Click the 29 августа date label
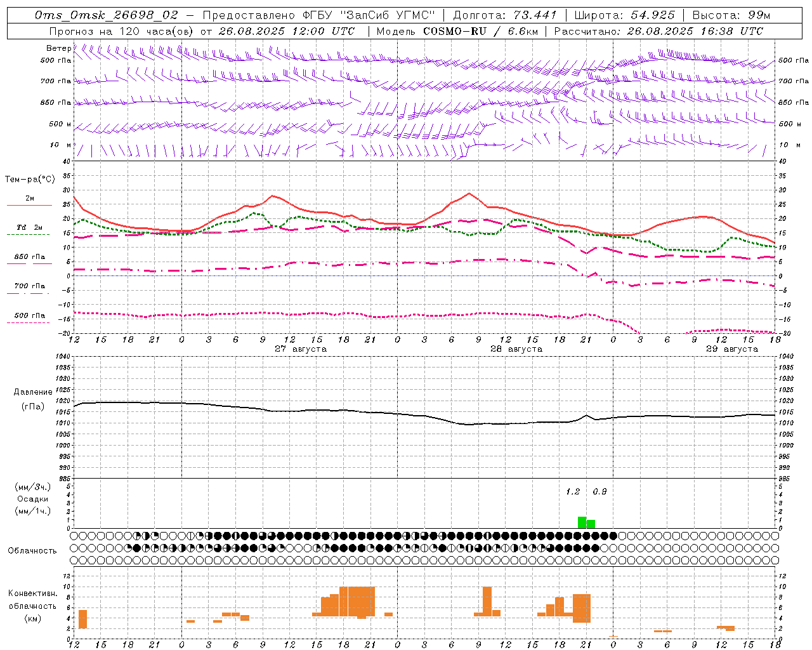The height and width of the screenshot is (650, 812). pos(732,349)
